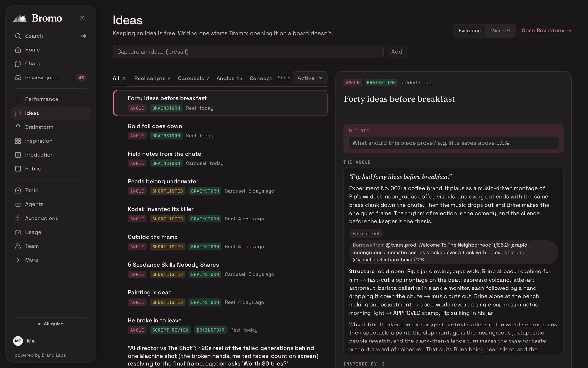Image resolution: width=588 pixels, height=368 pixels.
Task: Select the He broke in to leave idea
Action: point(220,325)
